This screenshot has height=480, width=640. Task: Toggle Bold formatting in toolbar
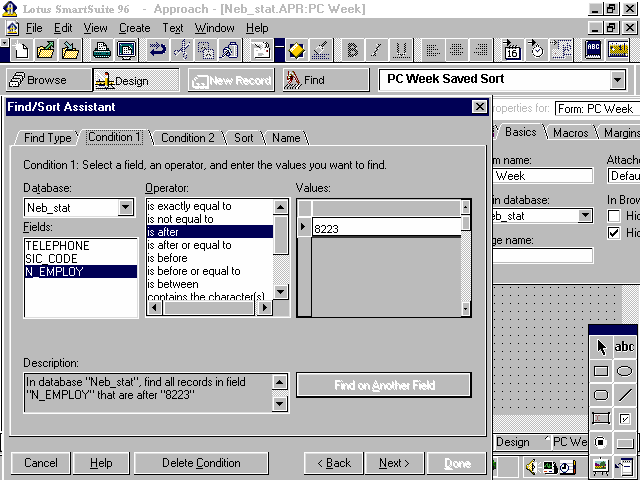pyautogui.click(x=352, y=50)
